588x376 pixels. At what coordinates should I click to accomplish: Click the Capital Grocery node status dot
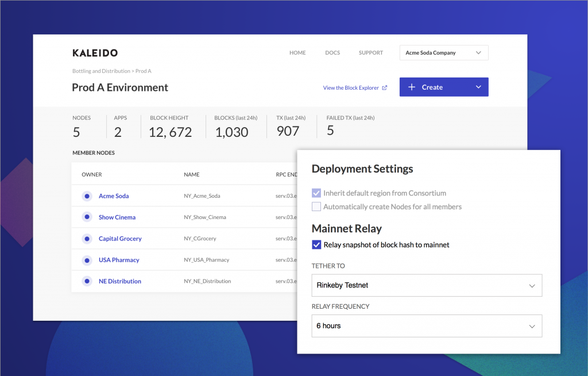pyautogui.click(x=87, y=238)
